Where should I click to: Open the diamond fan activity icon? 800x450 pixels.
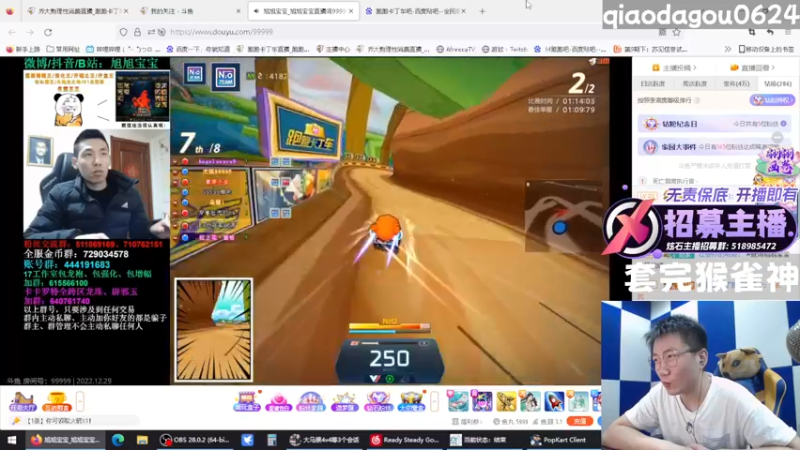[379, 402]
